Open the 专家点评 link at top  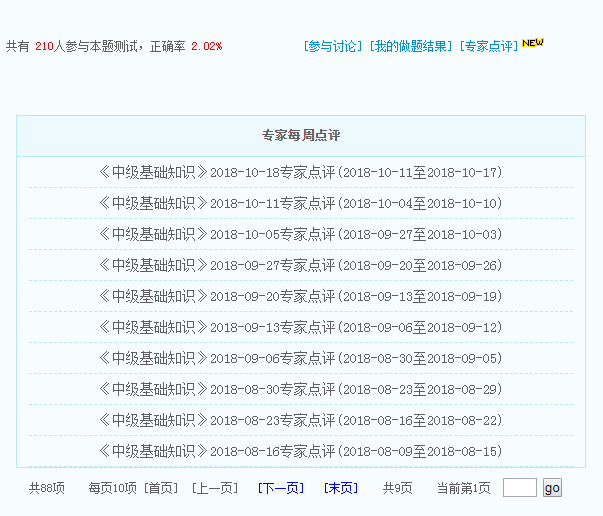click(489, 46)
